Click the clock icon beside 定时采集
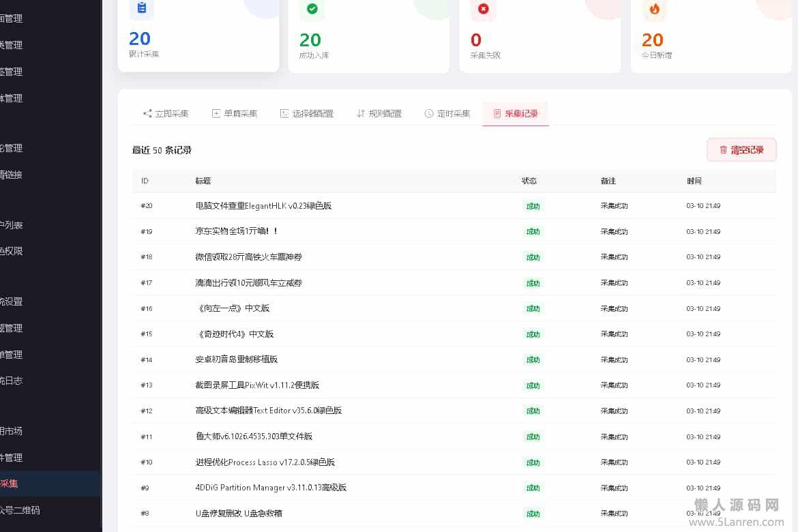798x532 pixels. coord(429,114)
